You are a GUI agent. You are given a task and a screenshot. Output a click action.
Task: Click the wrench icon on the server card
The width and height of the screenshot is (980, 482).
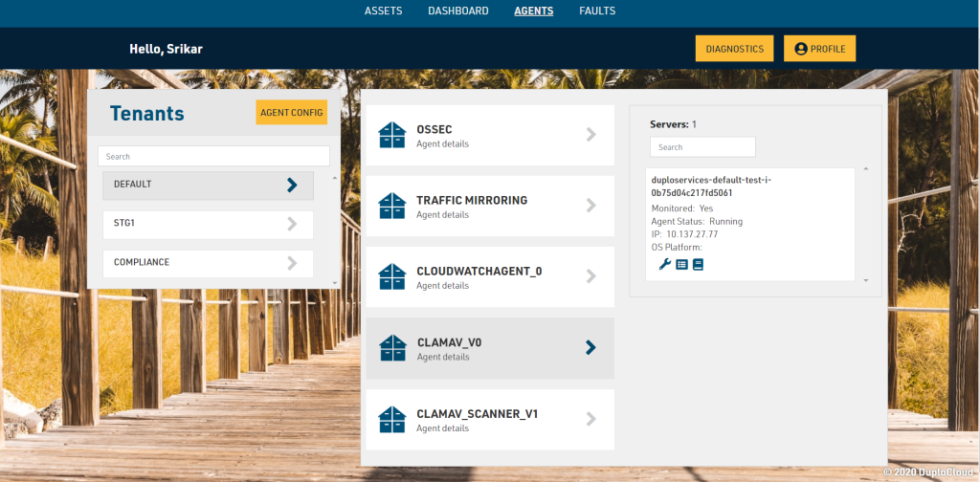[665, 264]
